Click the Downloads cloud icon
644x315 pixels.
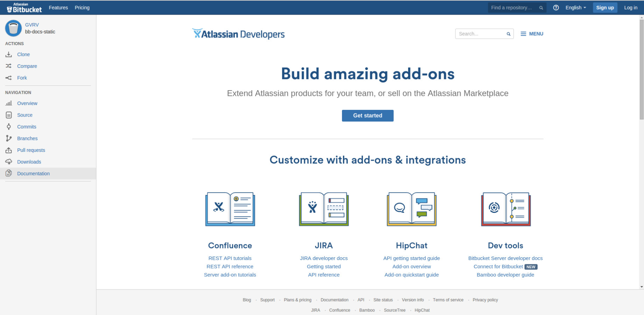pos(9,162)
